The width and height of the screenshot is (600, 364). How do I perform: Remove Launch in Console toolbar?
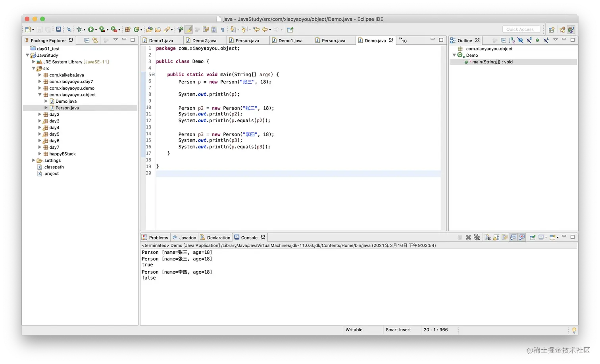pyautogui.click(x=468, y=237)
